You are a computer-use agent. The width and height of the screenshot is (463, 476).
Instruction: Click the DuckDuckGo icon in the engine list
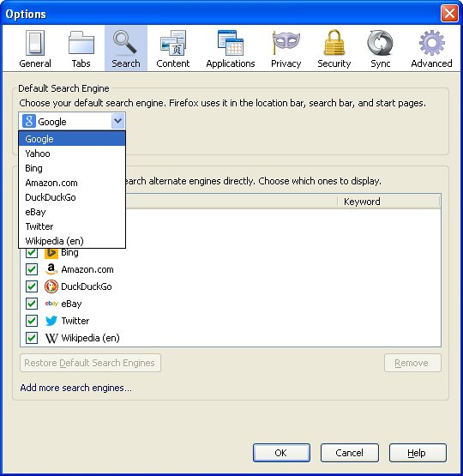coord(51,286)
